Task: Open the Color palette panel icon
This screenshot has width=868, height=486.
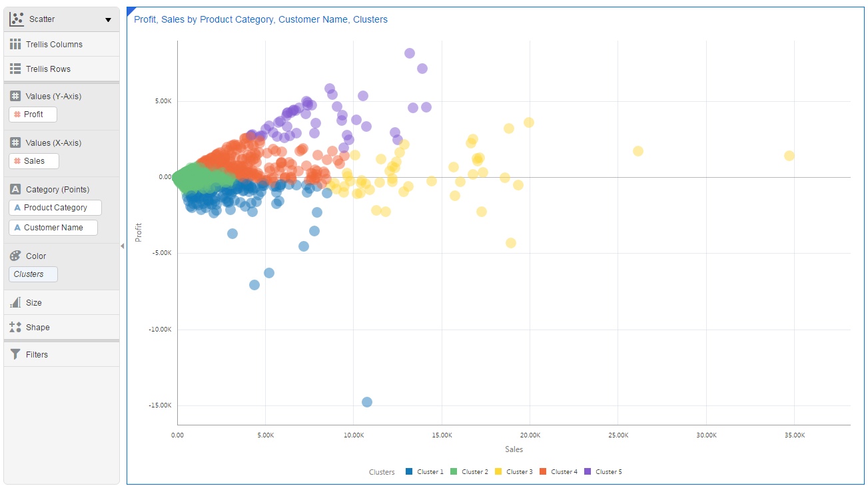Action: click(x=15, y=256)
